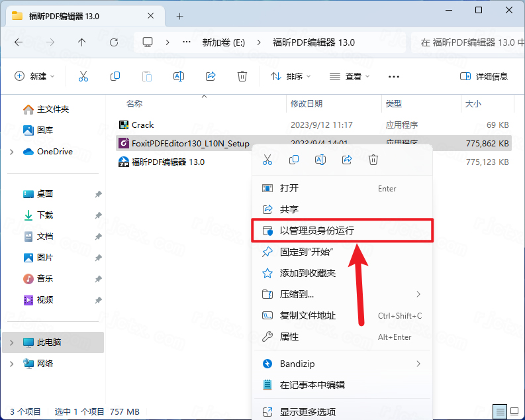Click the Share icon in the context menu

click(x=347, y=160)
